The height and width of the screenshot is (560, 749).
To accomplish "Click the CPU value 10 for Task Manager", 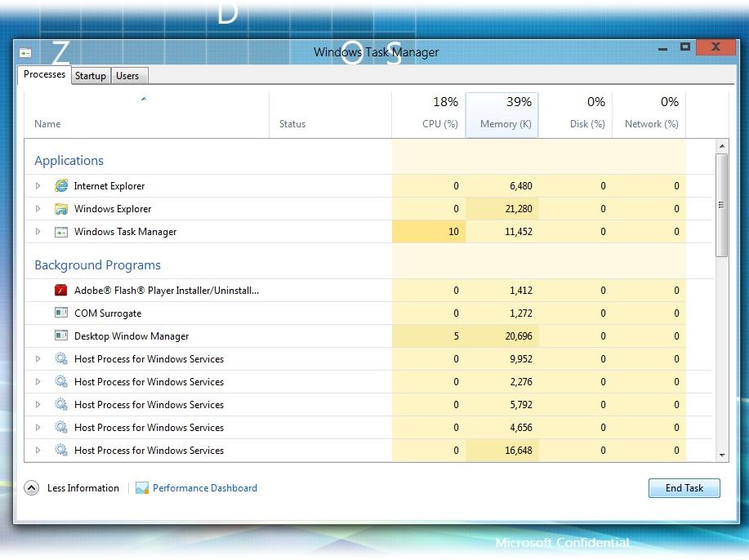I will tap(453, 232).
